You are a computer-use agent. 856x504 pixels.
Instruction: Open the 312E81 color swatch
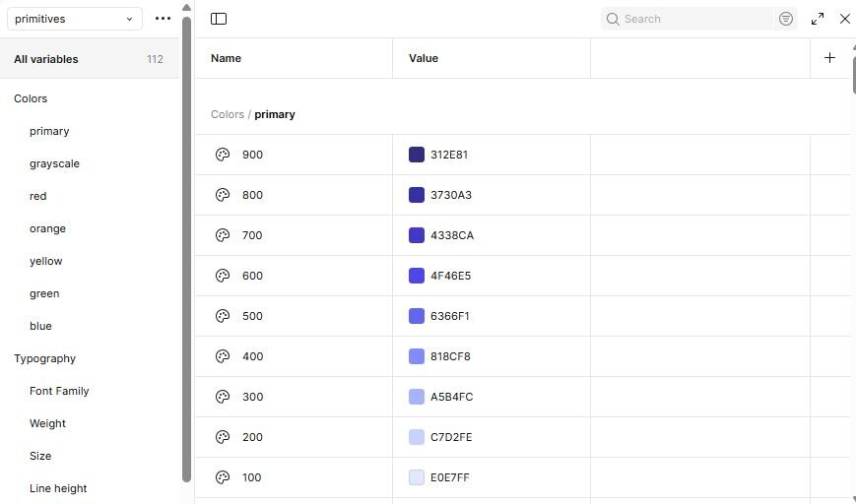click(417, 155)
